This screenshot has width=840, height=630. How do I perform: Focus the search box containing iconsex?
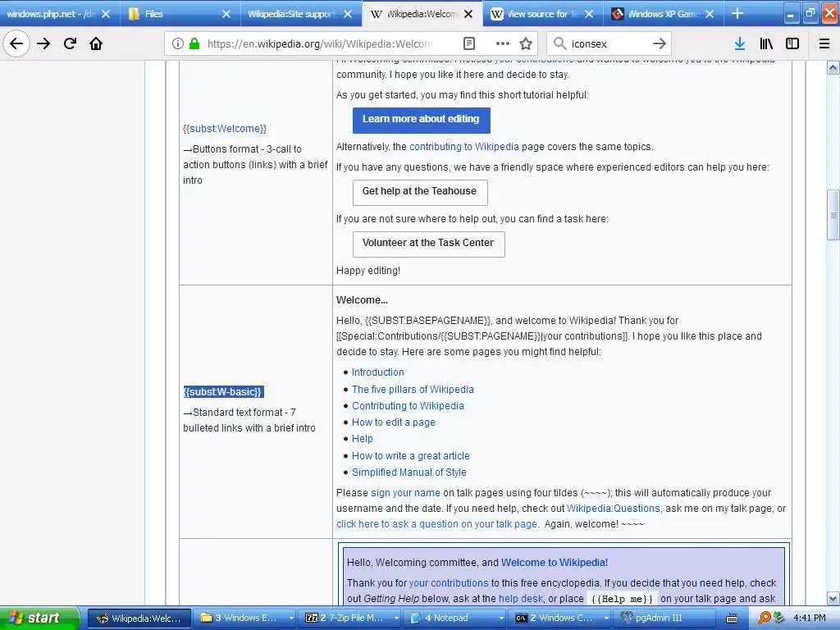pos(608,43)
